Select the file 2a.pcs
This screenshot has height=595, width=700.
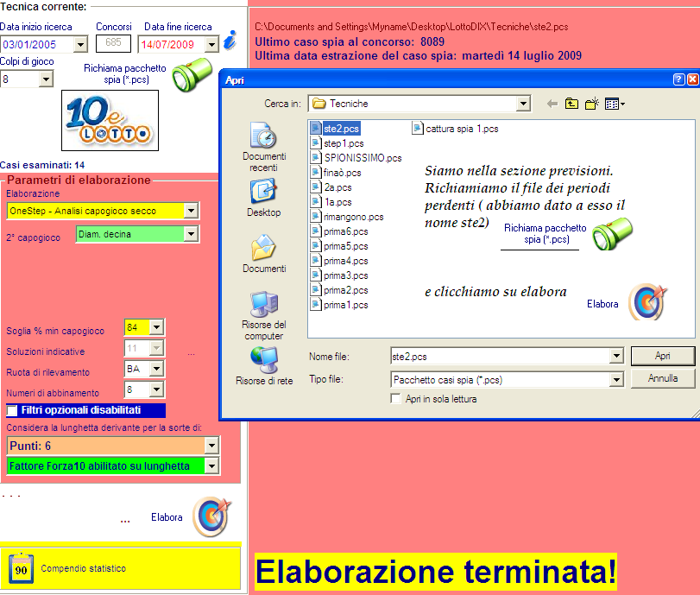click(331, 187)
